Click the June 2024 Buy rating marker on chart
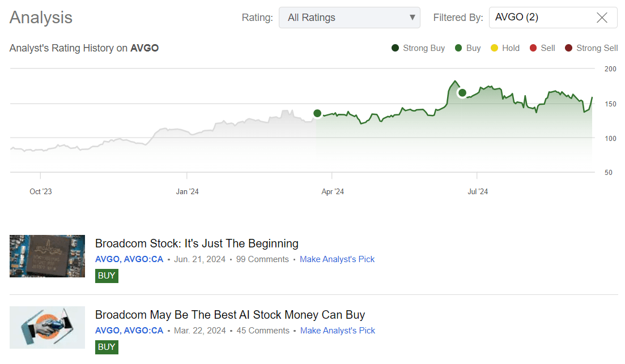 pos(462,93)
